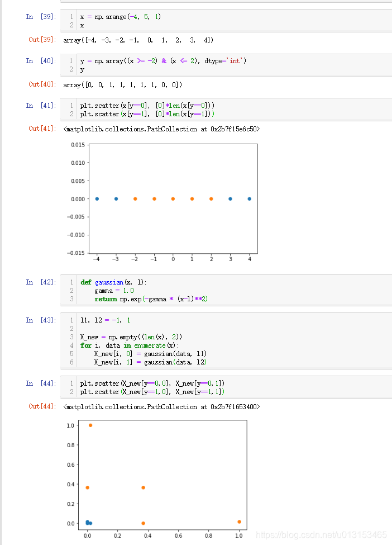Select the "Out[39]:" prompt label
392x545 pixels.
tap(42, 40)
